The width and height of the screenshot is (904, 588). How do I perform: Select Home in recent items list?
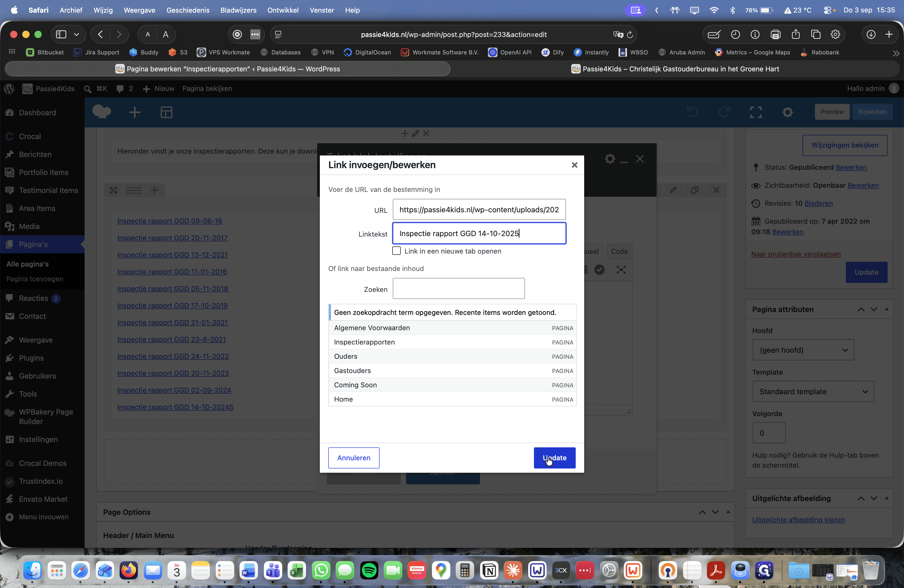(452, 399)
